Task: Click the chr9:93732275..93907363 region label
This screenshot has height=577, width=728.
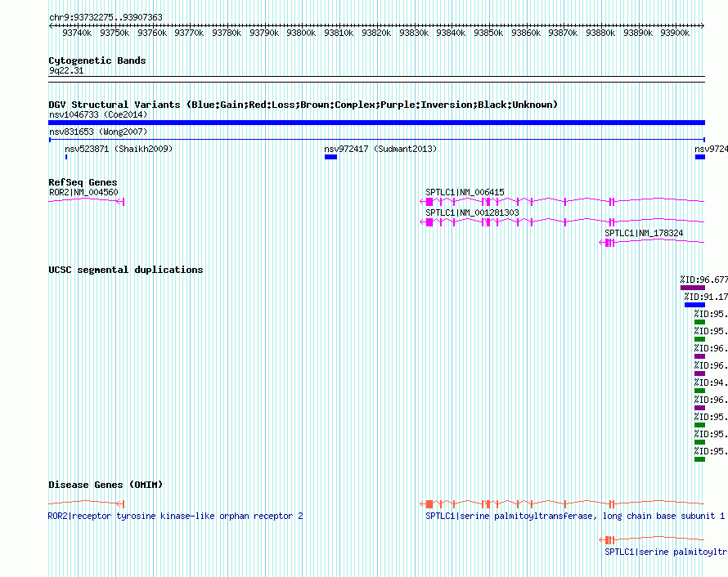Action: [x=106, y=17]
